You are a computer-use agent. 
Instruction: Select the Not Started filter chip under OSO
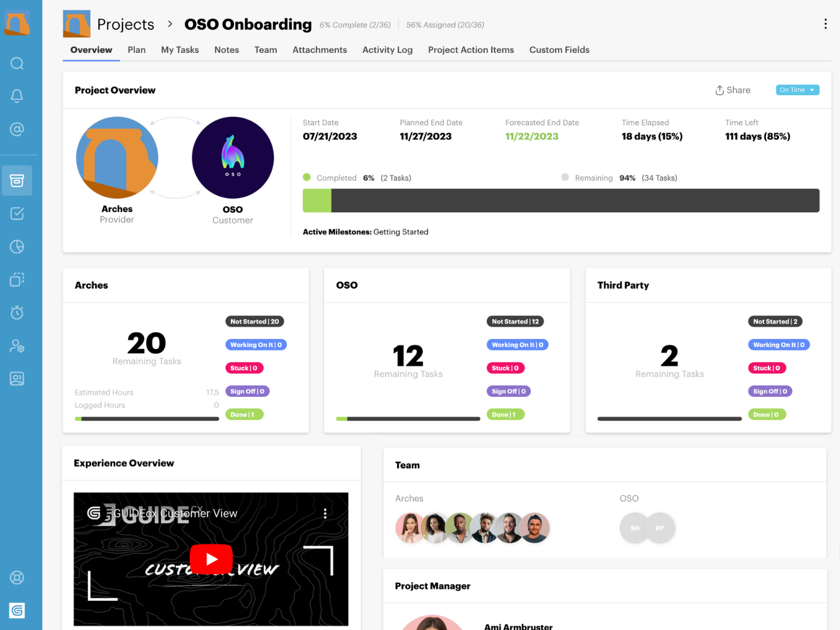click(x=515, y=321)
